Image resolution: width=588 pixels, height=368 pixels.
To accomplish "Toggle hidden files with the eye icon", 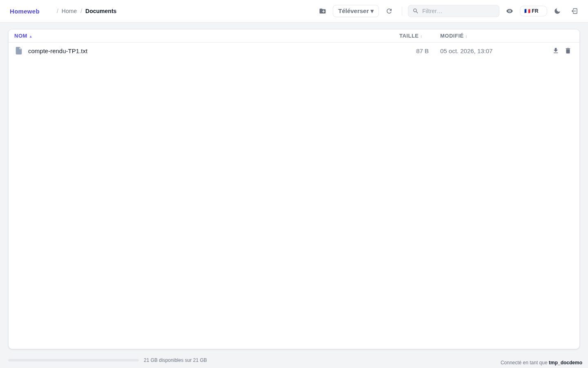I will click(x=510, y=11).
